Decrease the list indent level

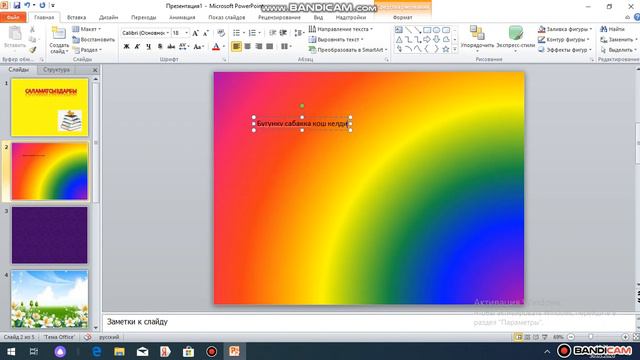click(273, 33)
